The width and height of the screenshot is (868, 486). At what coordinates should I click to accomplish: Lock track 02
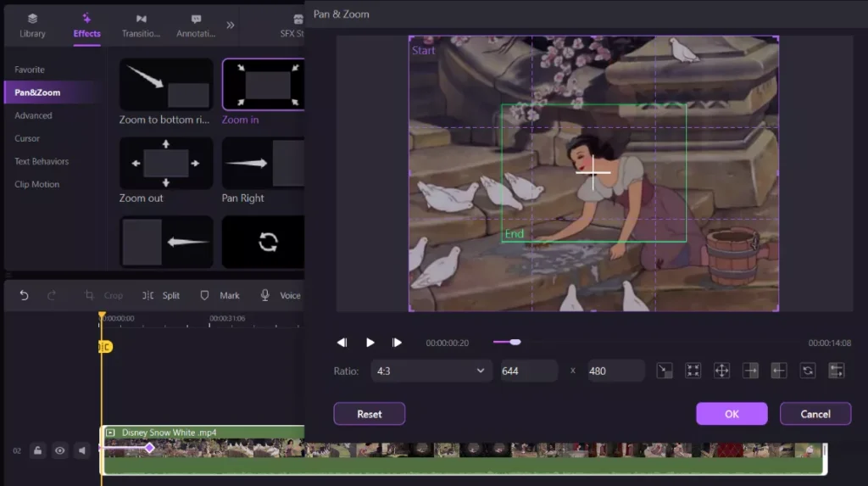pyautogui.click(x=37, y=450)
